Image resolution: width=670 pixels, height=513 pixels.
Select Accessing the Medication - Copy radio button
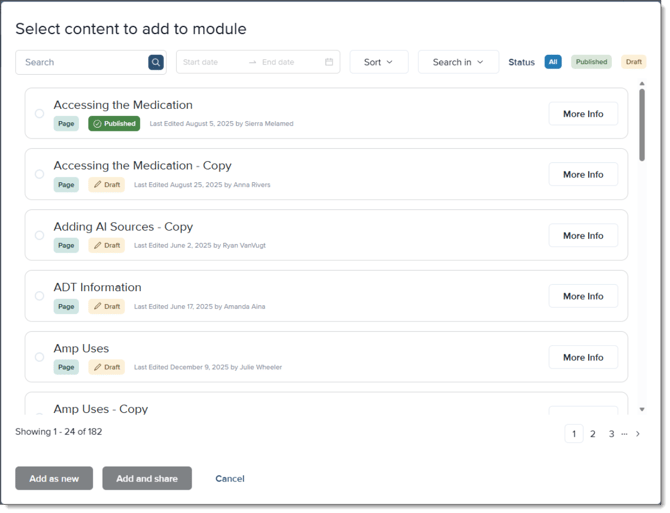coord(39,174)
